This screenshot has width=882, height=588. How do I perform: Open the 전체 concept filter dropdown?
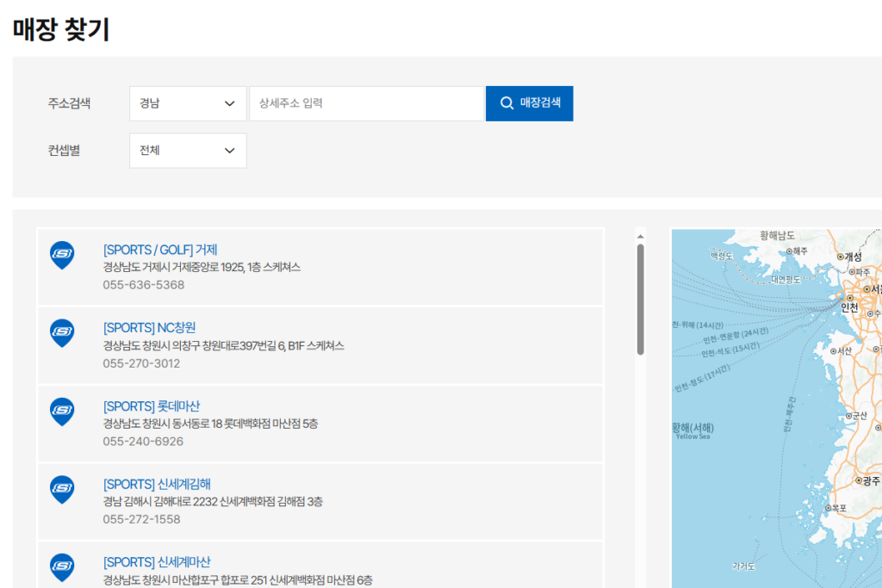point(188,151)
